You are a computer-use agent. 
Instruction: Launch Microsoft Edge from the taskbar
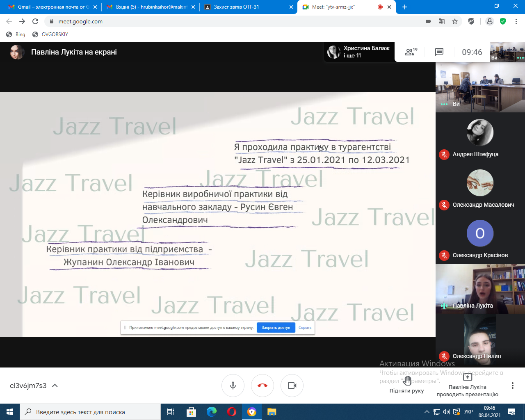(211, 412)
